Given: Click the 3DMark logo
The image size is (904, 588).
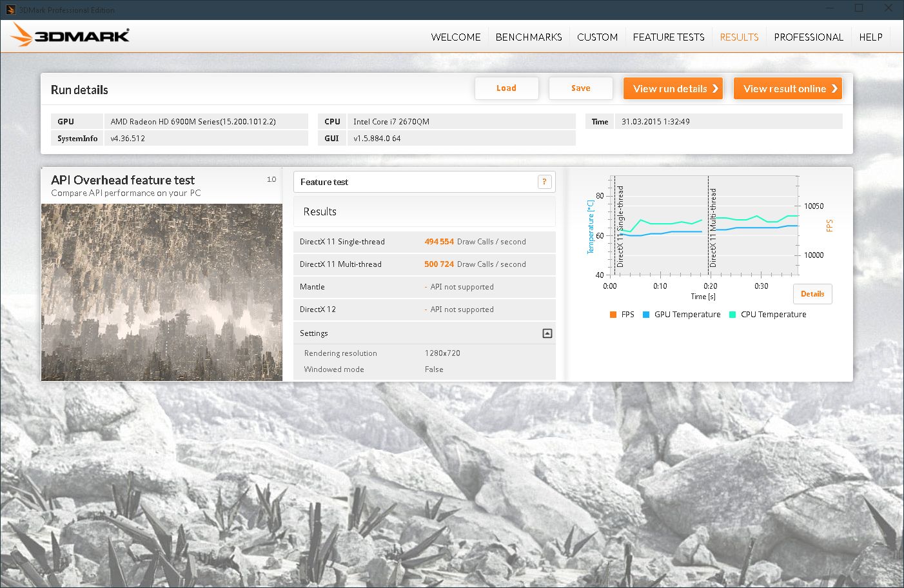Looking at the screenshot, I should point(70,36).
